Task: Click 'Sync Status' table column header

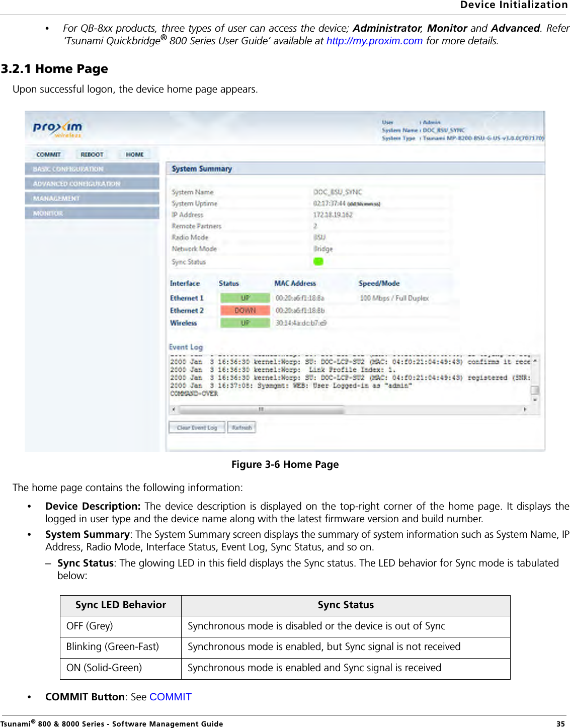Action: click(346, 605)
